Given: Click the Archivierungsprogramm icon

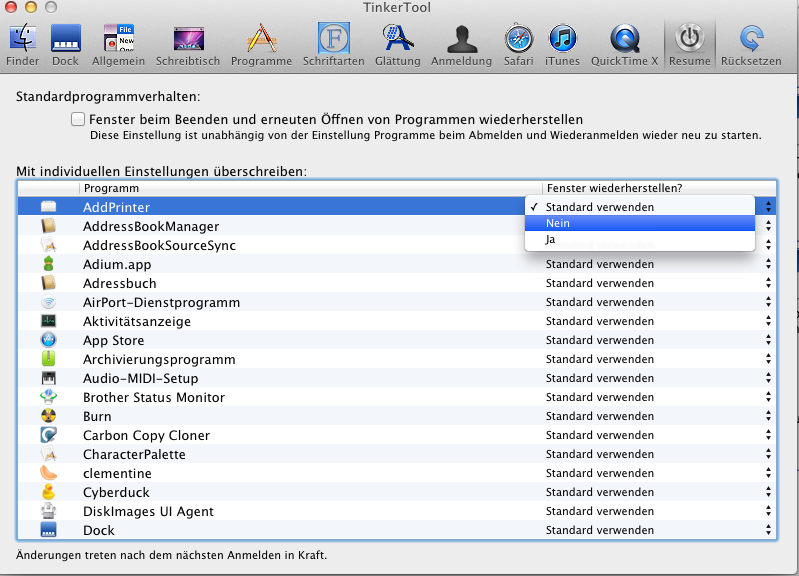Looking at the screenshot, I should point(48,359).
